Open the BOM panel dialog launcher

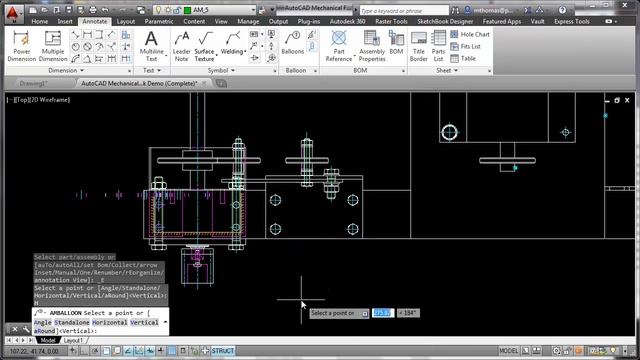[403, 71]
